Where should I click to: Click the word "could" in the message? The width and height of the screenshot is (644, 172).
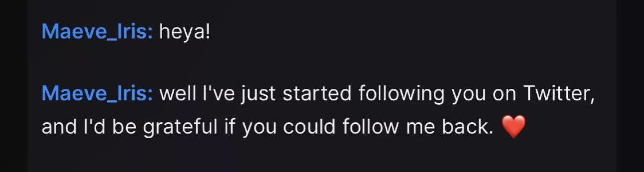point(309,126)
